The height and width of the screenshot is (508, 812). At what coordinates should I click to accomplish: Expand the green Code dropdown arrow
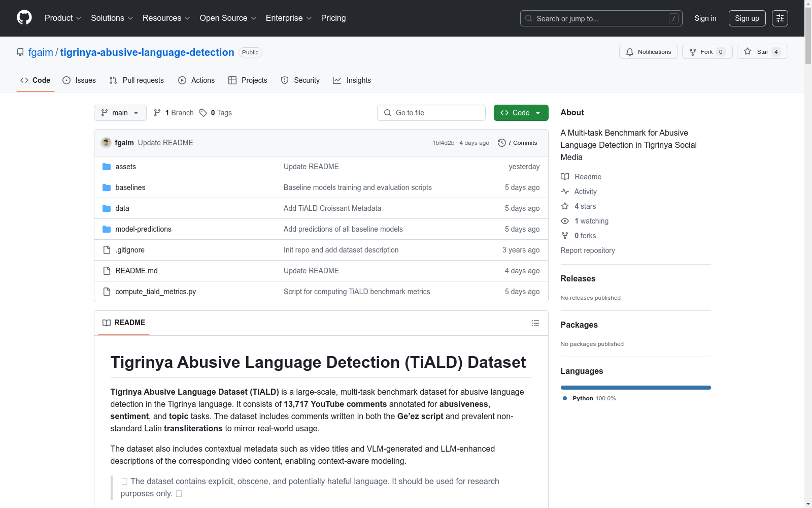(537, 113)
